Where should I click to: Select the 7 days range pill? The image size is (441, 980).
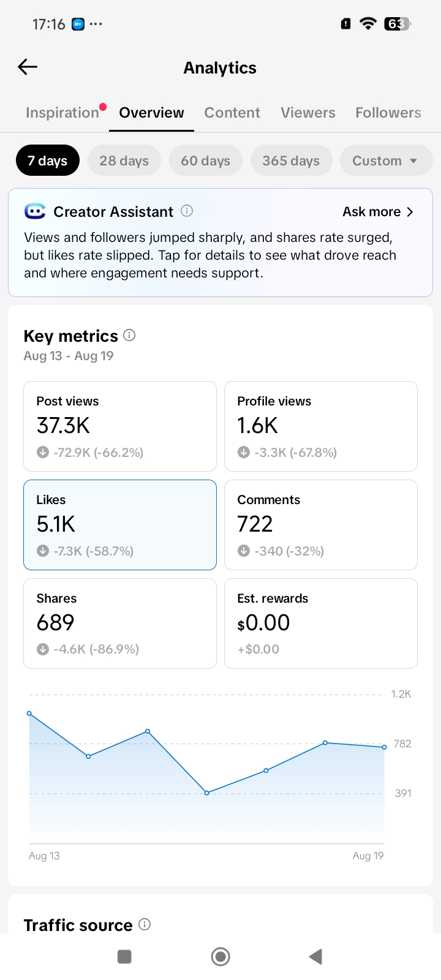pyautogui.click(x=48, y=160)
